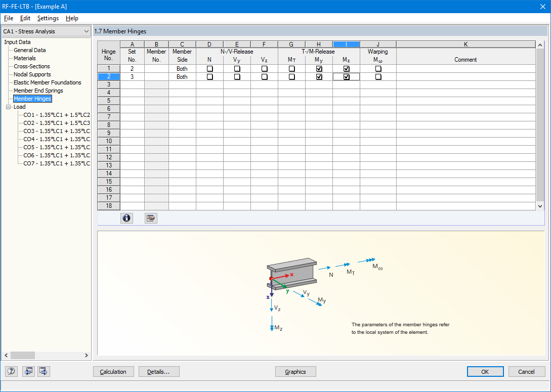
Task: Select CO1 load combination in tree
Action: coord(57,115)
